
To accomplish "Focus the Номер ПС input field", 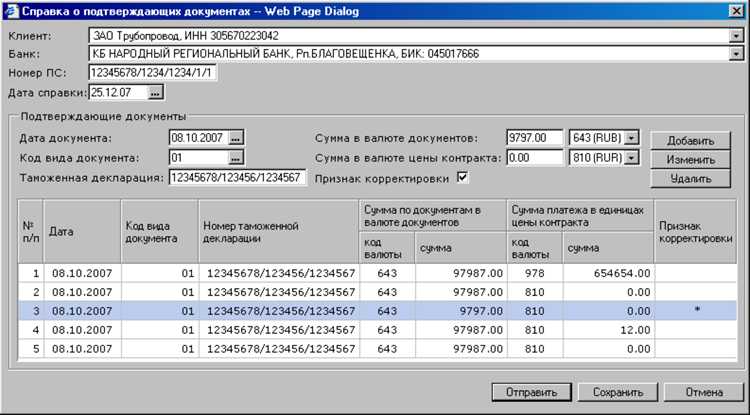I will 153,73.
